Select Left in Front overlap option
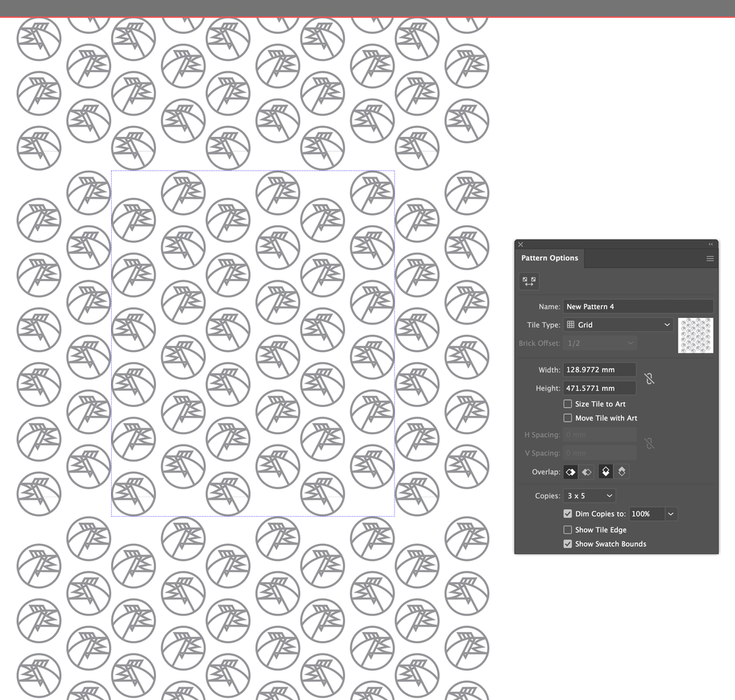The image size is (735, 700). pyautogui.click(x=570, y=472)
